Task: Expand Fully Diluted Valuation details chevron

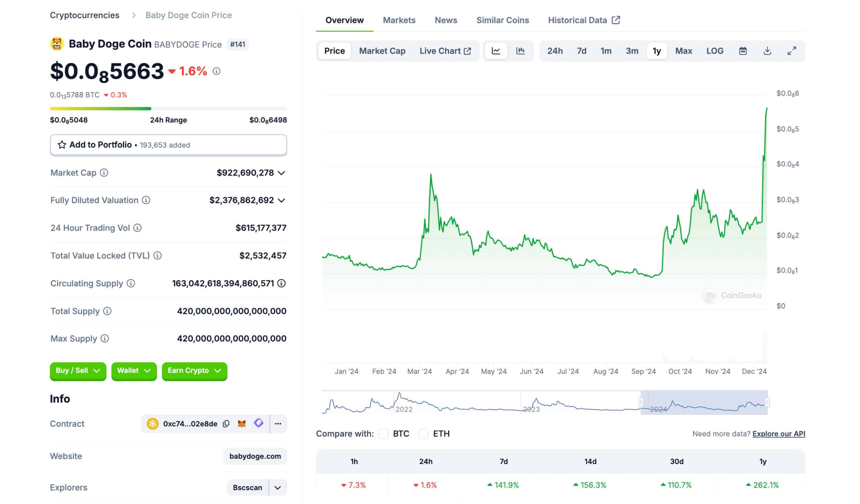Action: pos(282,200)
